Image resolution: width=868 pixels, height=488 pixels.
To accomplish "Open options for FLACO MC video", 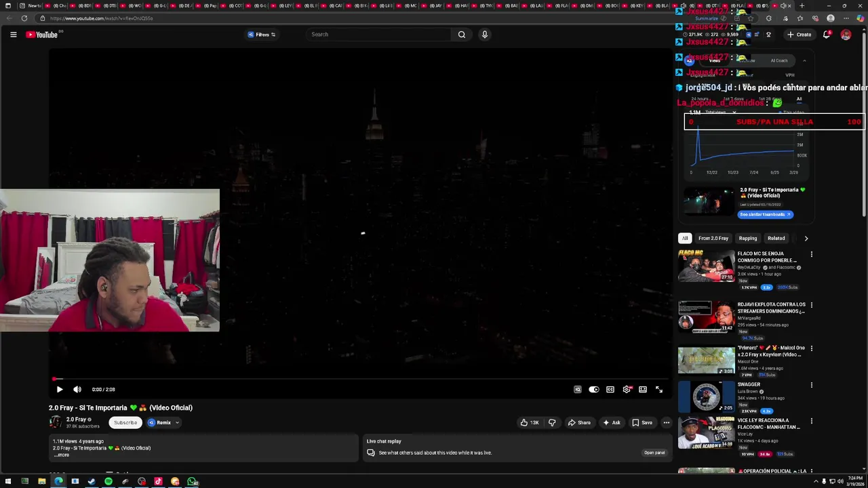I will (x=811, y=255).
